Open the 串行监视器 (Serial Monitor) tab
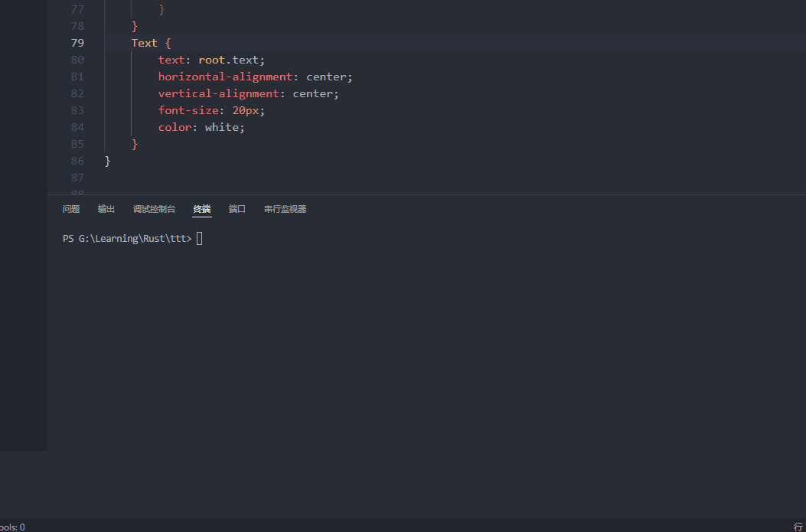 point(284,208)
